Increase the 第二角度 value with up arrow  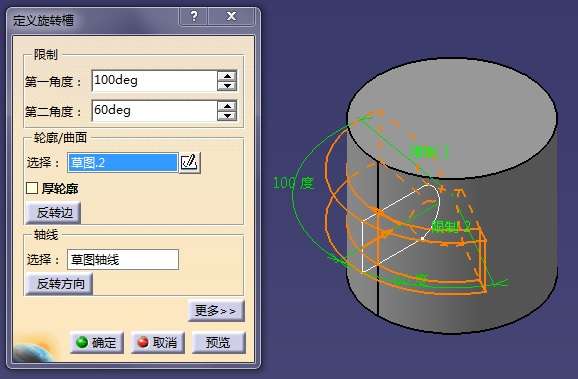coord(227,106)
